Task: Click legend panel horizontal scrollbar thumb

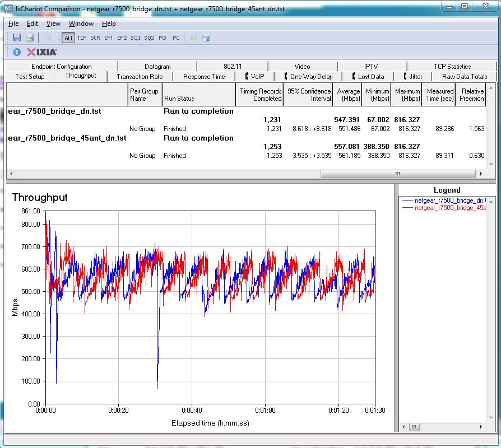Action: (x=414, y=427)
